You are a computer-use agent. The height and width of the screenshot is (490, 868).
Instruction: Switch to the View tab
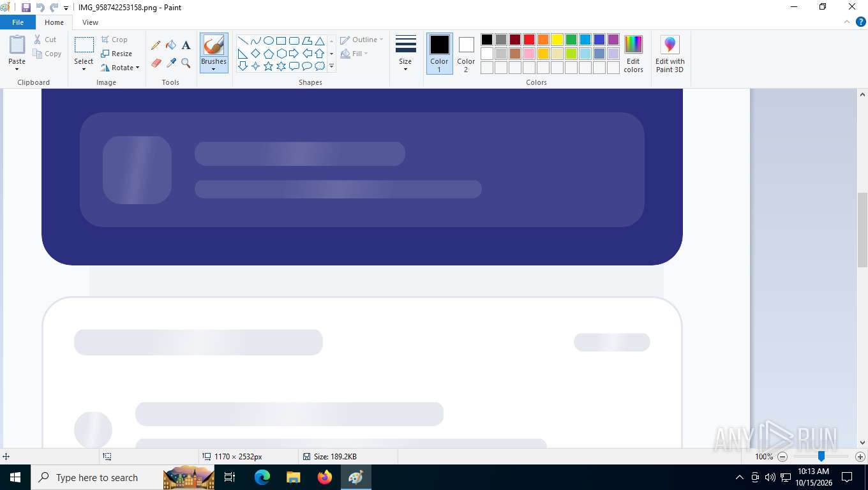point(91,22)
